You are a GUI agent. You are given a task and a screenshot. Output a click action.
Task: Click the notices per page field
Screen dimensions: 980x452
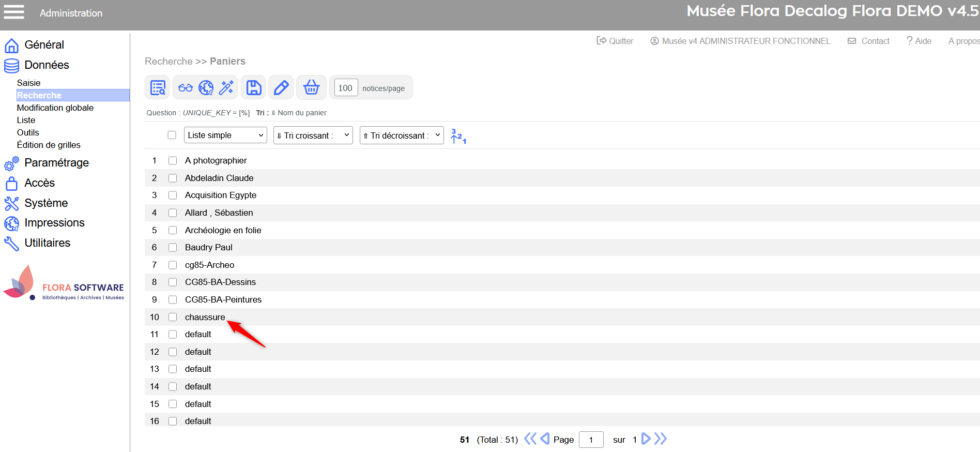point(346,88)
